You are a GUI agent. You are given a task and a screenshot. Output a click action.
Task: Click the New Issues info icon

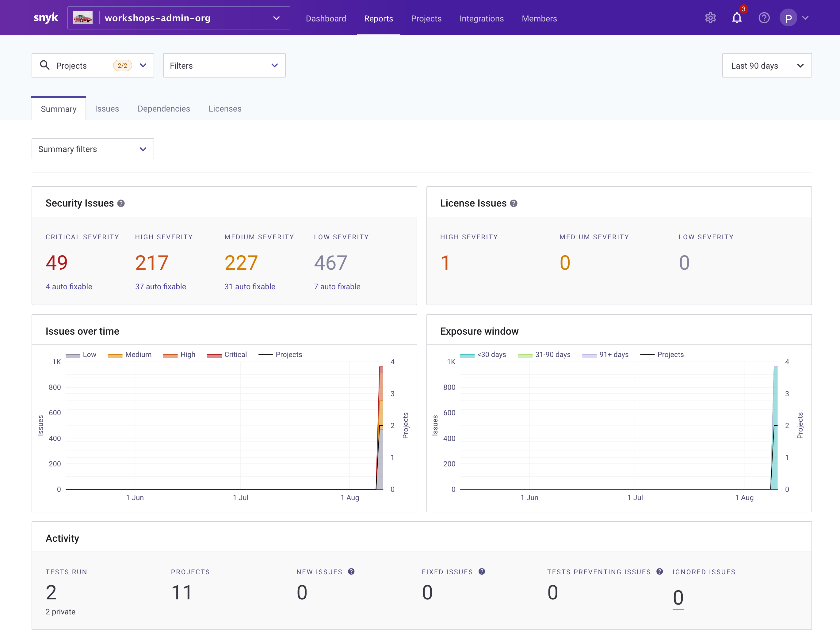[x=351, y=572]
